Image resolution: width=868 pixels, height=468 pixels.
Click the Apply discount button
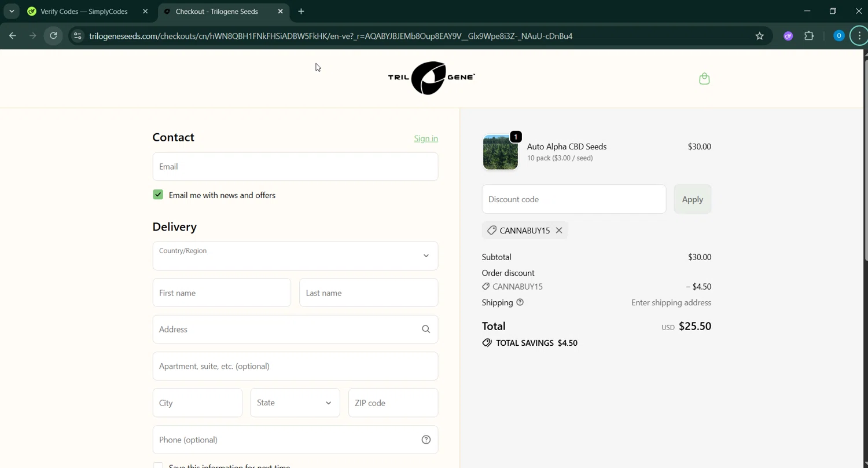(693, 199)
